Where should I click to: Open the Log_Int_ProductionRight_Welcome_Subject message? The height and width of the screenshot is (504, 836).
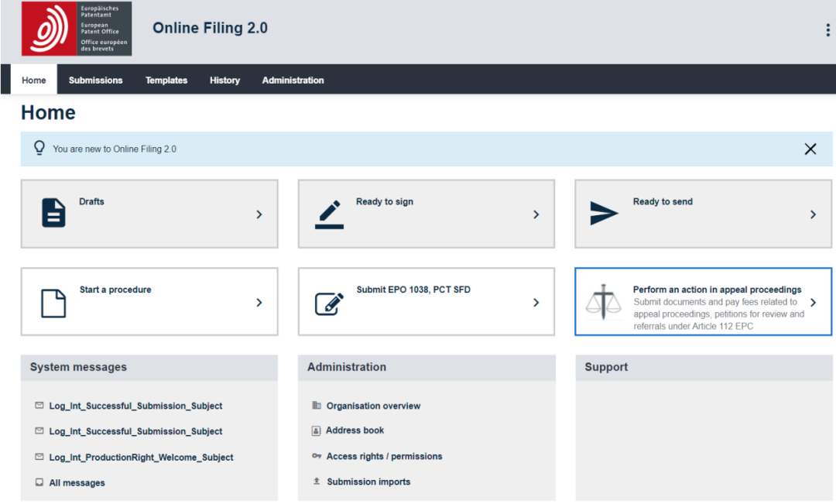(x=142, y=457)
